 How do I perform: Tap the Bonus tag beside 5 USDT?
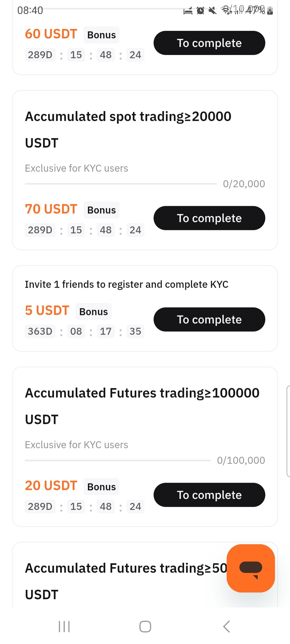(x=93, y=312)
